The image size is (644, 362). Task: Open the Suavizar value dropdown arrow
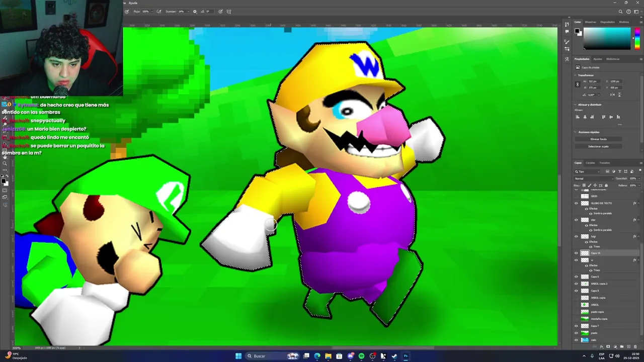[x=188, y=11]
